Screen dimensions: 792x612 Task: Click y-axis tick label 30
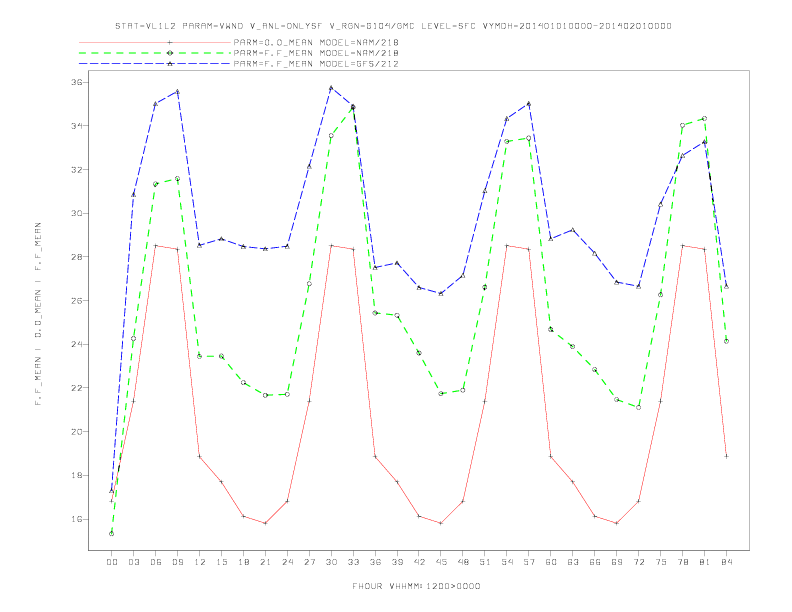(x=78, y=213)
